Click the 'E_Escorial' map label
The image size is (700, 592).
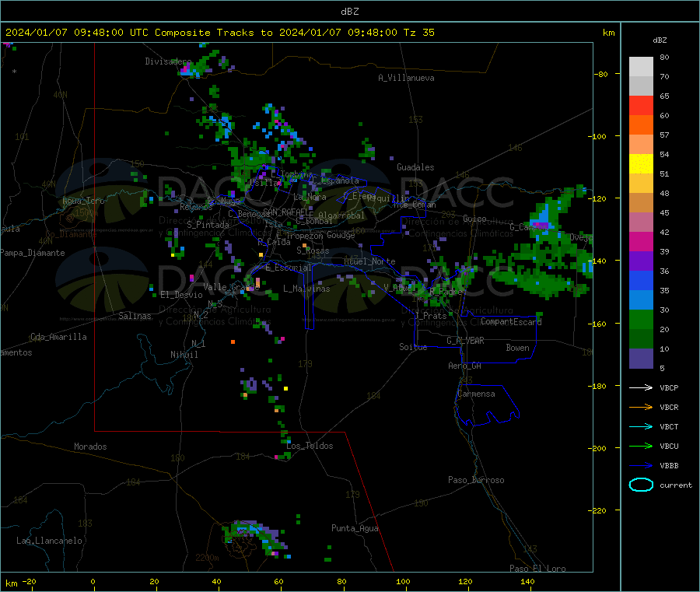tap(289, 268)
